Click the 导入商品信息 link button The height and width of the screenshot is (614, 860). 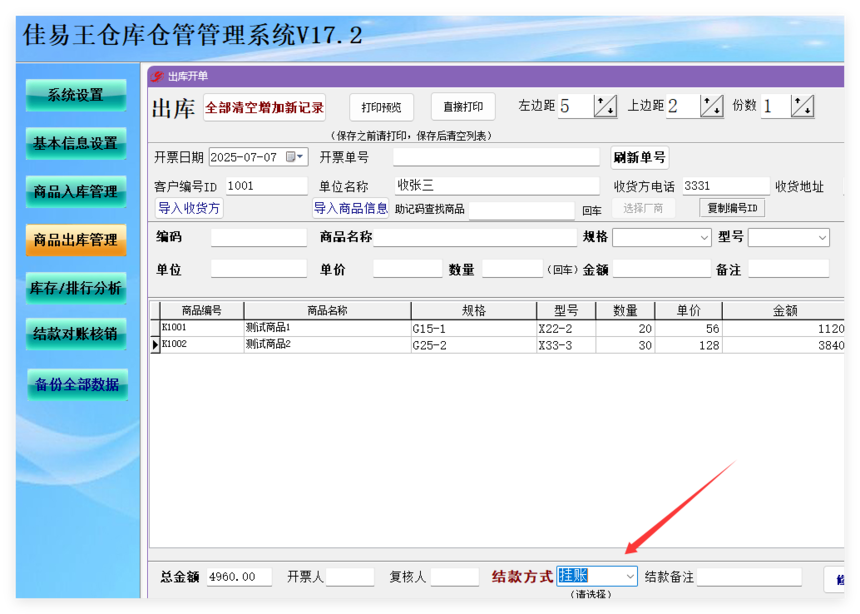350,208
